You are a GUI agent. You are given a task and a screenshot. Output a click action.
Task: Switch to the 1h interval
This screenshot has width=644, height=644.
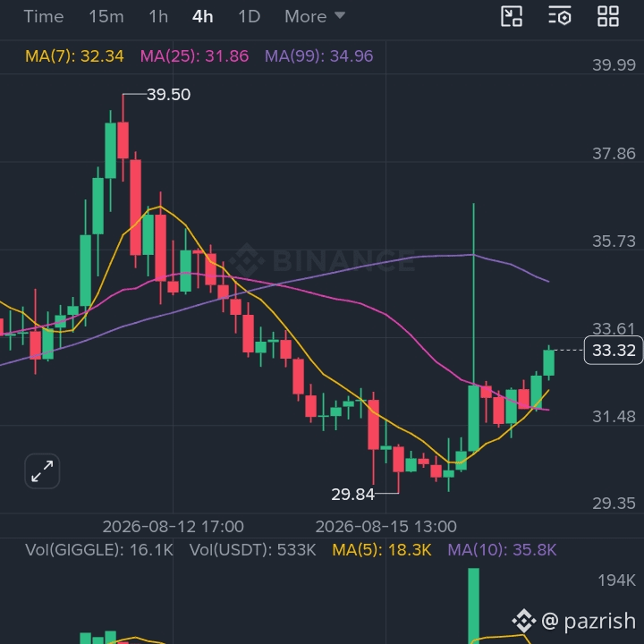pyautogui.click(x=158, y=17)
